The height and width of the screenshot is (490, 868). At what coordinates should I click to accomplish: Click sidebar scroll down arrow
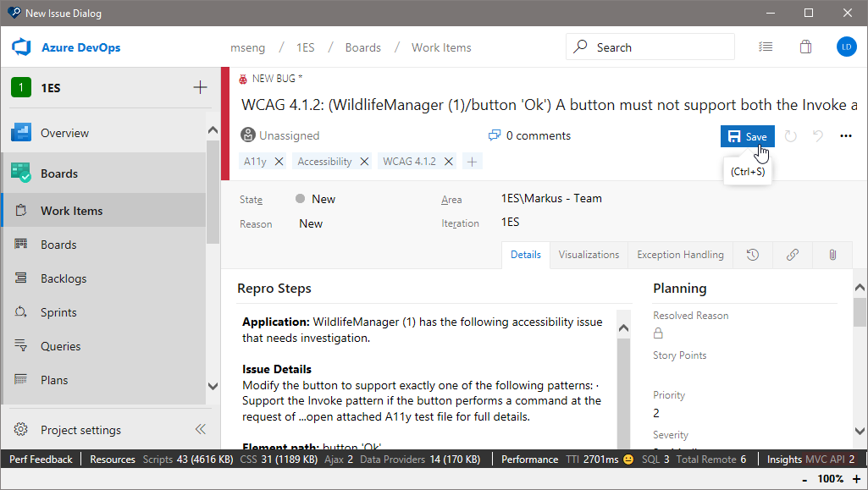point(213,386)
